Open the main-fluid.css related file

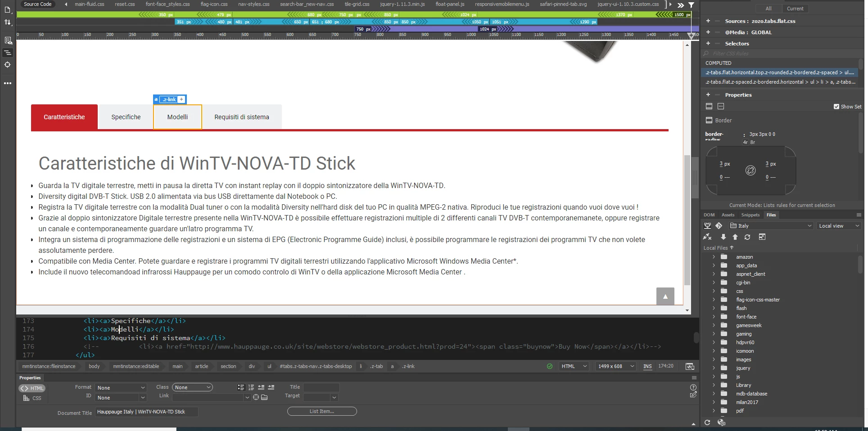click(89, 4)
